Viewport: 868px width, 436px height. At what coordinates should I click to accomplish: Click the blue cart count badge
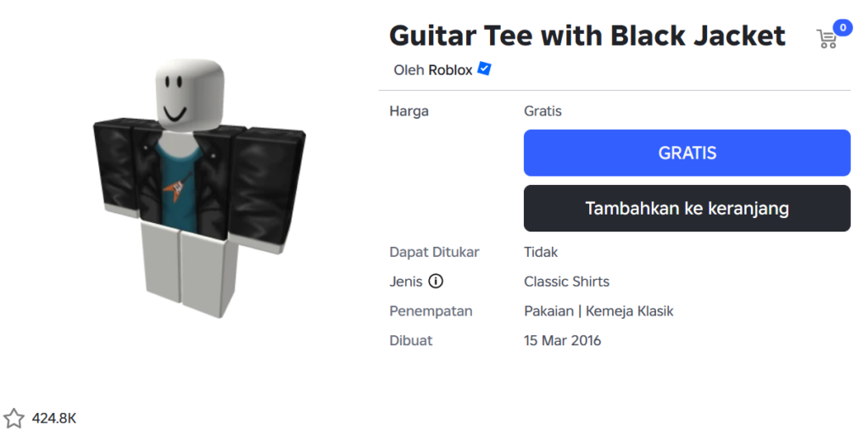(843, 28)
